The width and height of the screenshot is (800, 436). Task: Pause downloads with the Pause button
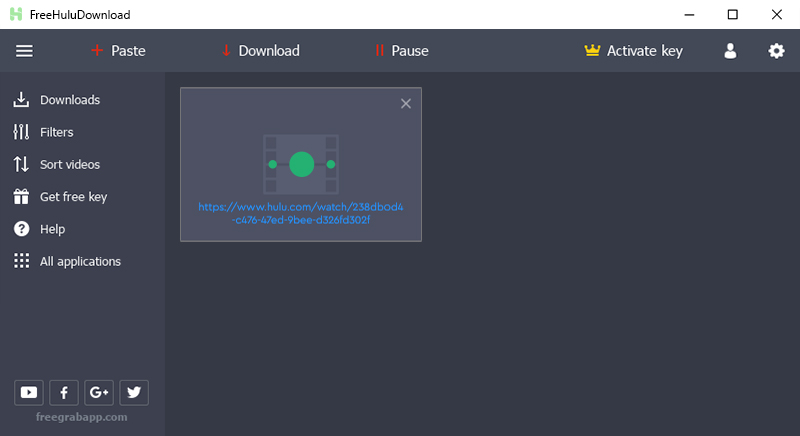tap(402, 51)
